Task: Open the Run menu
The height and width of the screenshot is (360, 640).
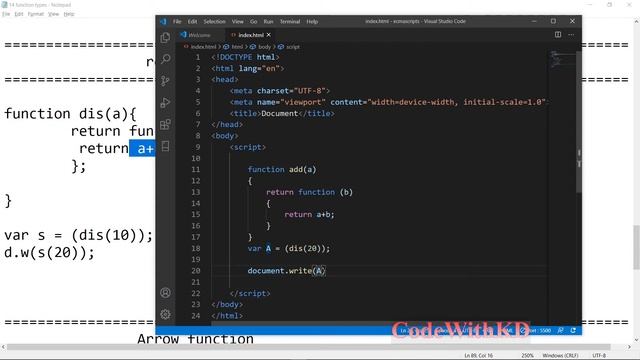Action: tap(268, 21)
